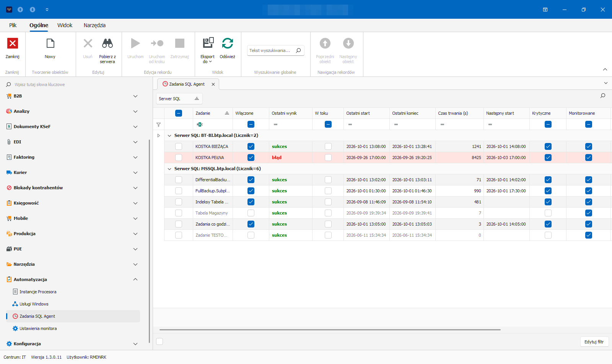
Task: Click the B2B module icon
Action: point(9,96)
